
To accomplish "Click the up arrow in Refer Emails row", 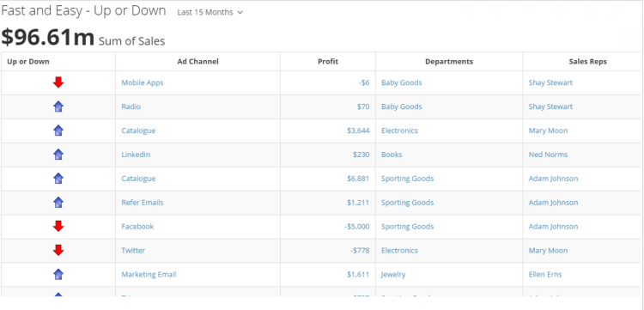I will [x=58, y=203].
